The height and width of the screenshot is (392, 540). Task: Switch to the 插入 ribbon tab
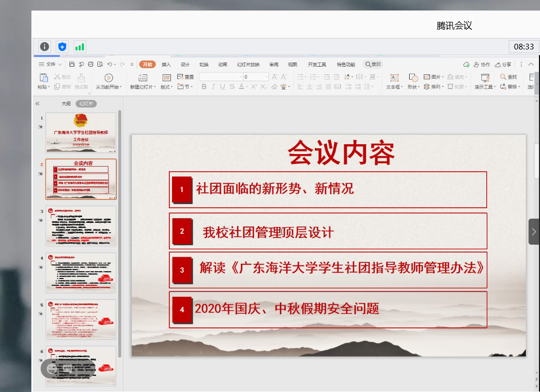[x=166, y=65]
